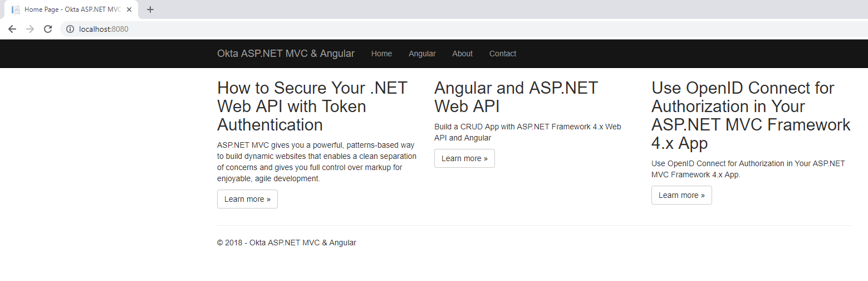Image resolution: width=868 pixels, height=281 pixels.
Task: Open the Angular navbar item
Action: tap(422, 54)
